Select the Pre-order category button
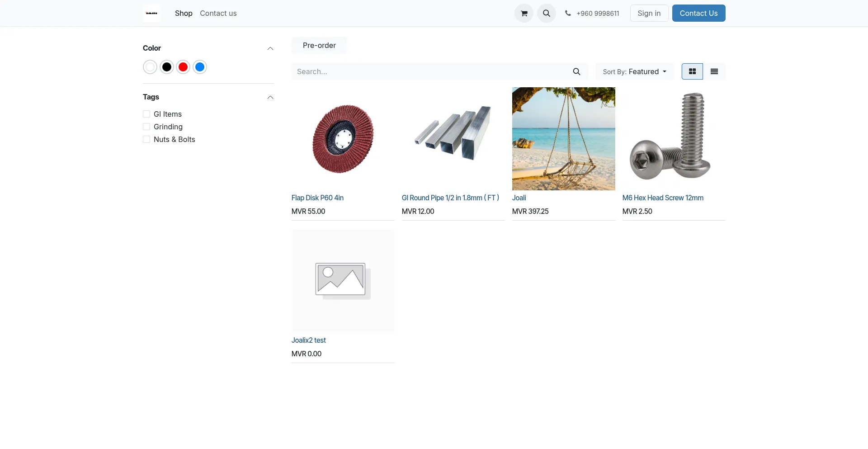 319,45
